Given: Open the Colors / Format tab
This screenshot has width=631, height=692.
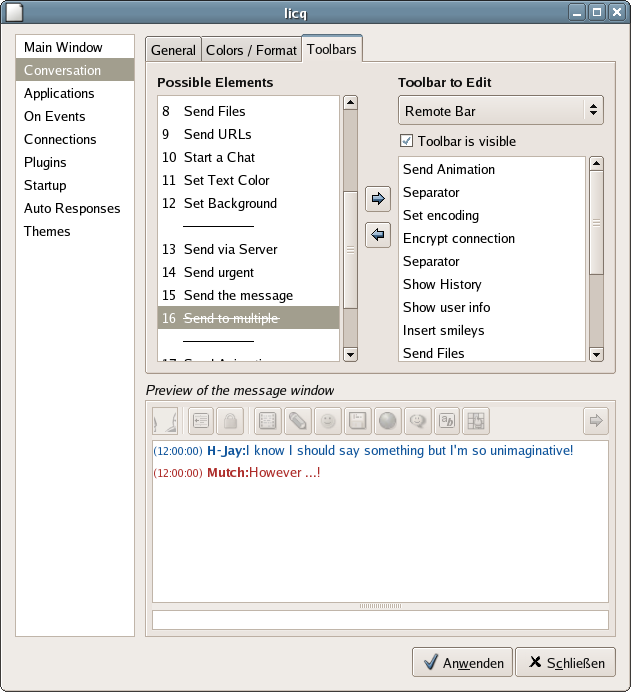Looking at the screenshot, I should (251, 50).
